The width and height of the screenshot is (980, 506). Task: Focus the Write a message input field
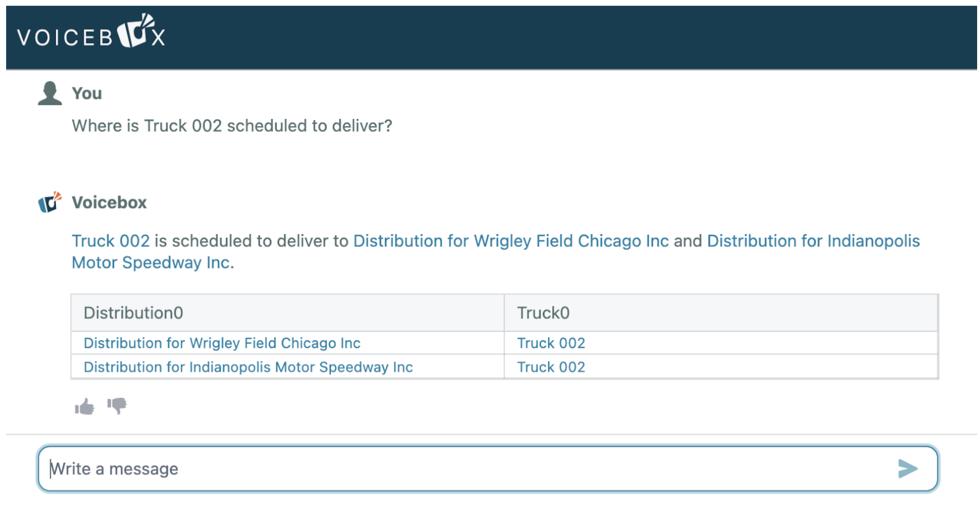tap(488, 468)
